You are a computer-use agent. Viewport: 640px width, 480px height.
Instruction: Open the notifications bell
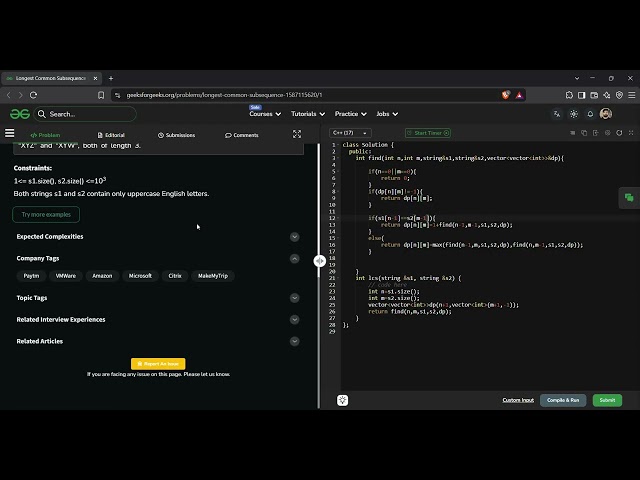tap(590, 114)
